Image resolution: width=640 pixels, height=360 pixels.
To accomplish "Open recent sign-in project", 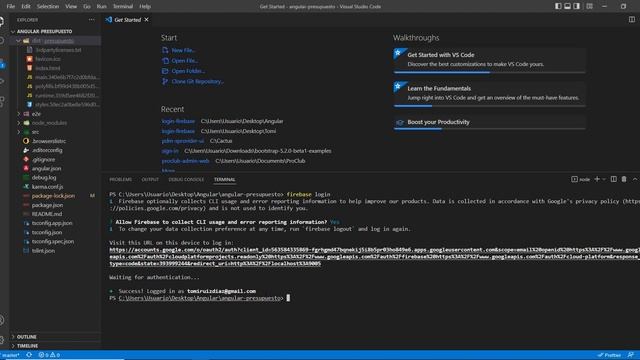I will (x=170, y=151).
